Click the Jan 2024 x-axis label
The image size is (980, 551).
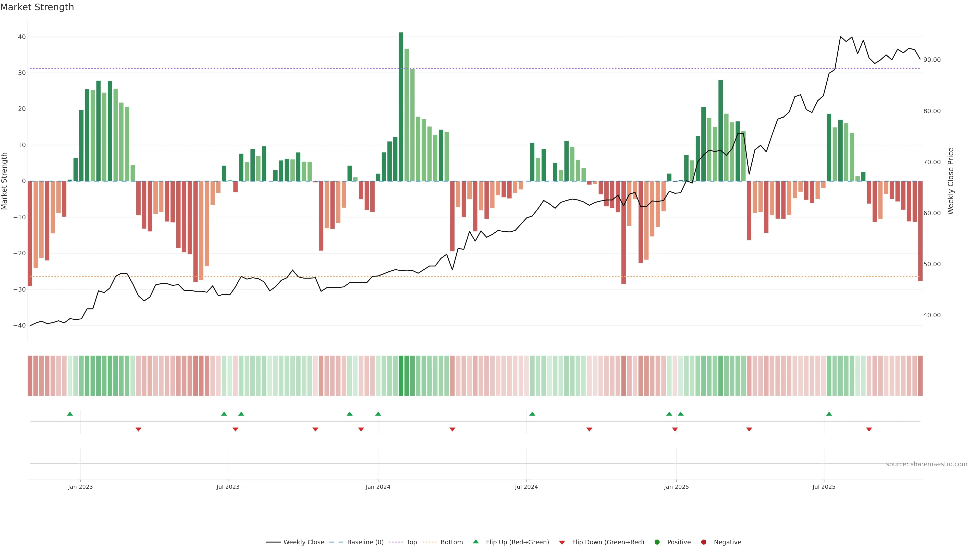tap(378, 487)
